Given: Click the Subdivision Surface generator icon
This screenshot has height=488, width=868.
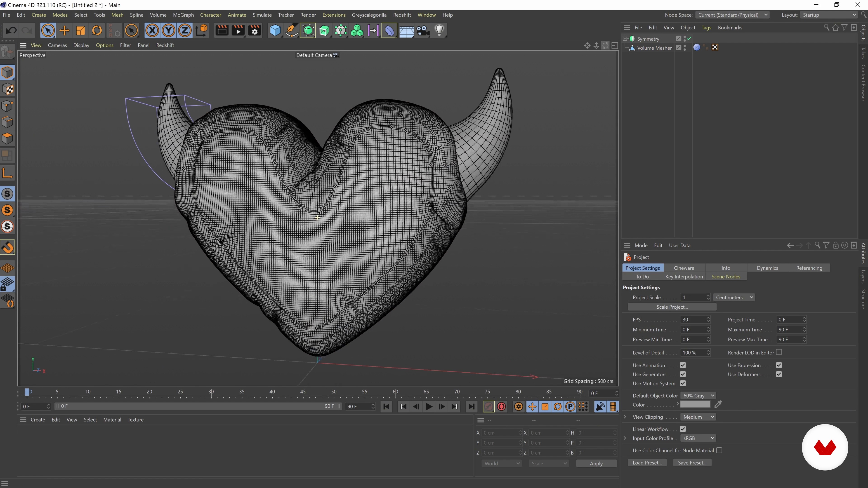Looking at the screenshot, I should (x=308, y=31).
